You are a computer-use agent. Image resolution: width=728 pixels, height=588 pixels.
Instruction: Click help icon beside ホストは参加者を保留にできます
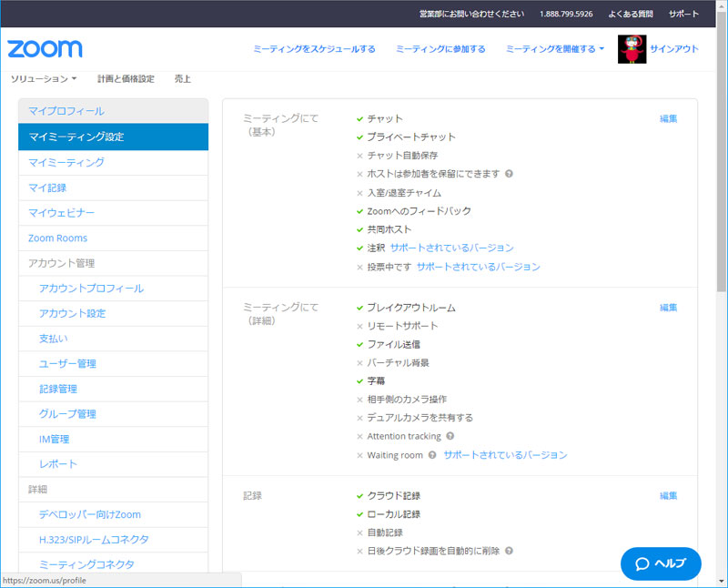tap(509, 174)
